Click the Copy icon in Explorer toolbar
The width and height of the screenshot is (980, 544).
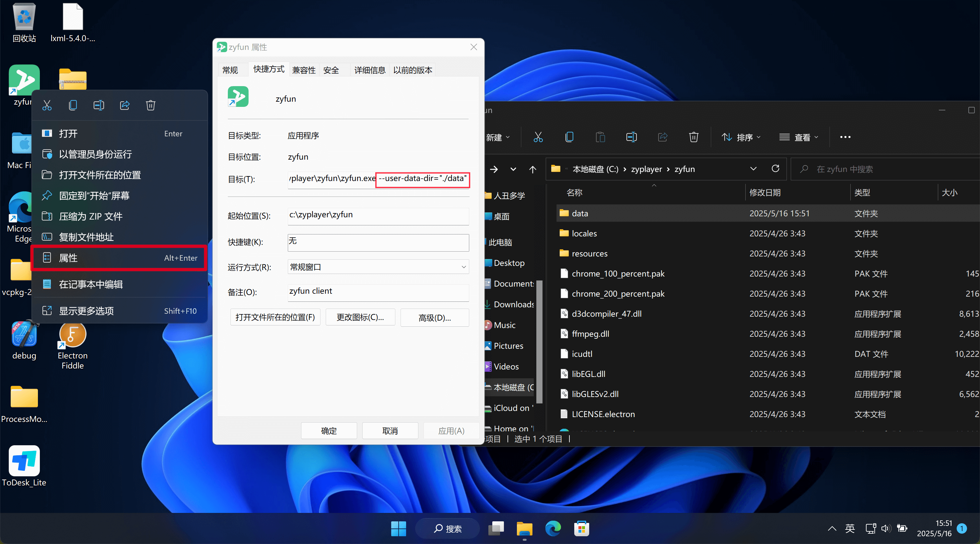569,137
